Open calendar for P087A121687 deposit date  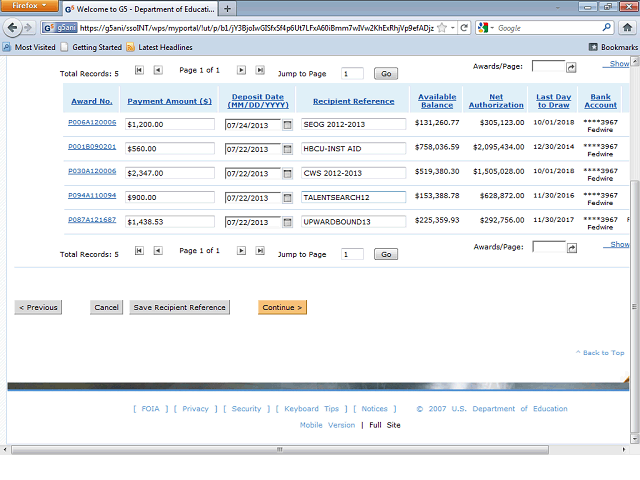[287, 222]
